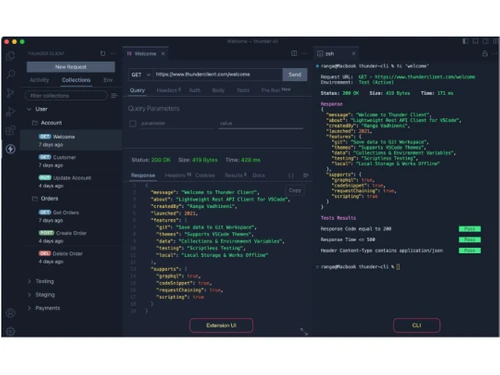Switch to the Activity tab

pyautogui.click(x=39, y=80)
